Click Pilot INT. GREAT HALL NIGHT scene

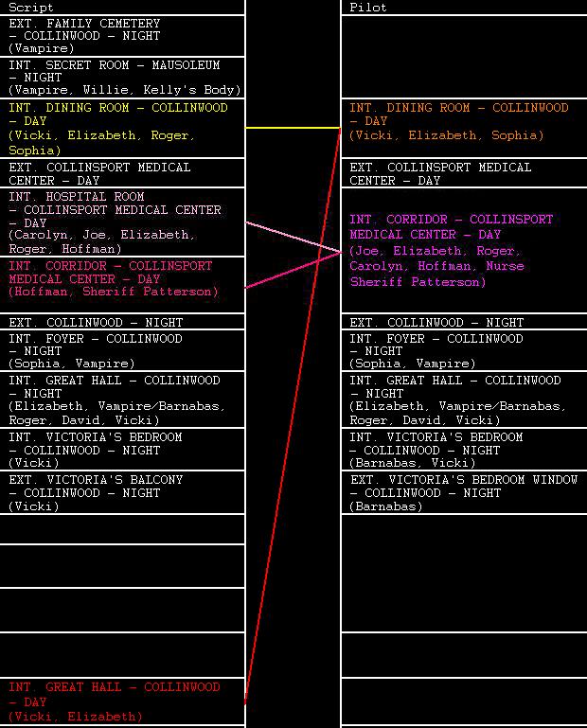[x=464, y=400]
